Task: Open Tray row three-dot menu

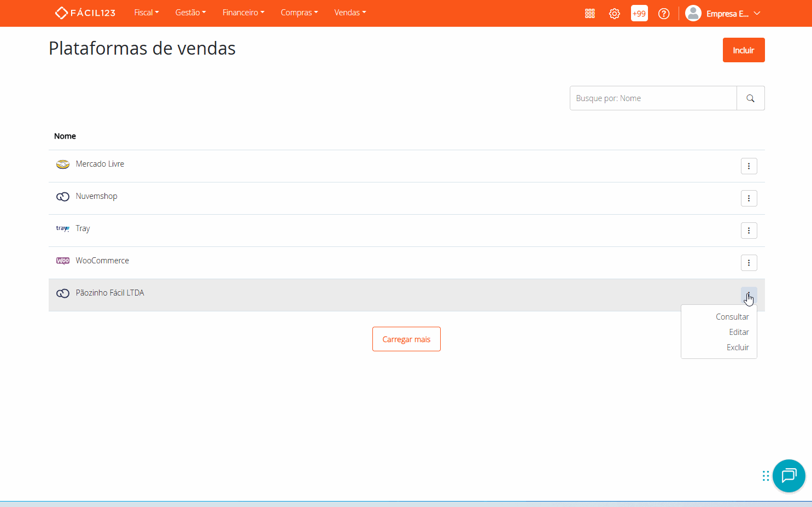Action: point(749,231)
